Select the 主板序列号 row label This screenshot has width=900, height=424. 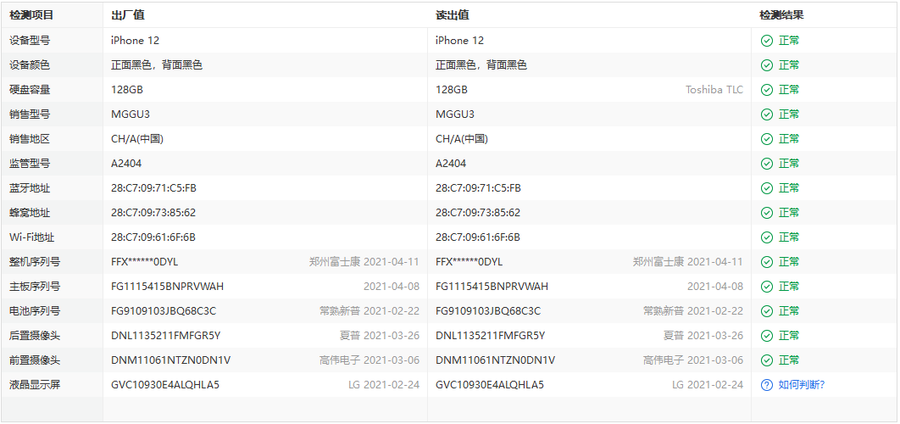(34, 287)
